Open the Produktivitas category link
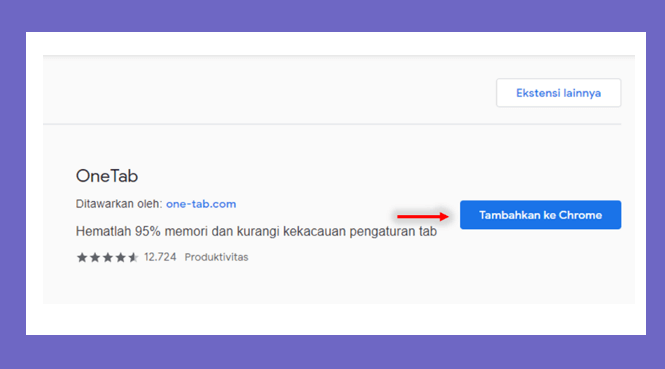This screenshot has height=369, width=665. point(216,257)
